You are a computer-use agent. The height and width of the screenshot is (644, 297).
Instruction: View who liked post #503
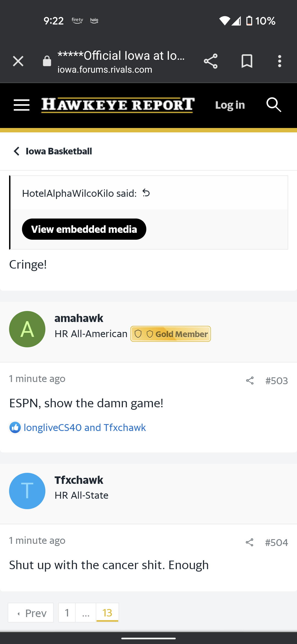pos(85,427)
